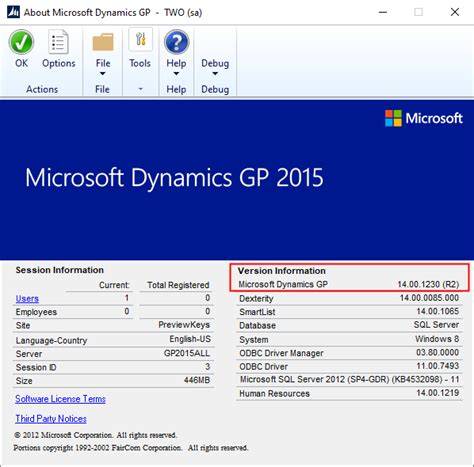Image resolution: width=474 pixels, height=467 pixels.
Task: Expand the small arrow under Tools
Action: click(x=140, y=89)
